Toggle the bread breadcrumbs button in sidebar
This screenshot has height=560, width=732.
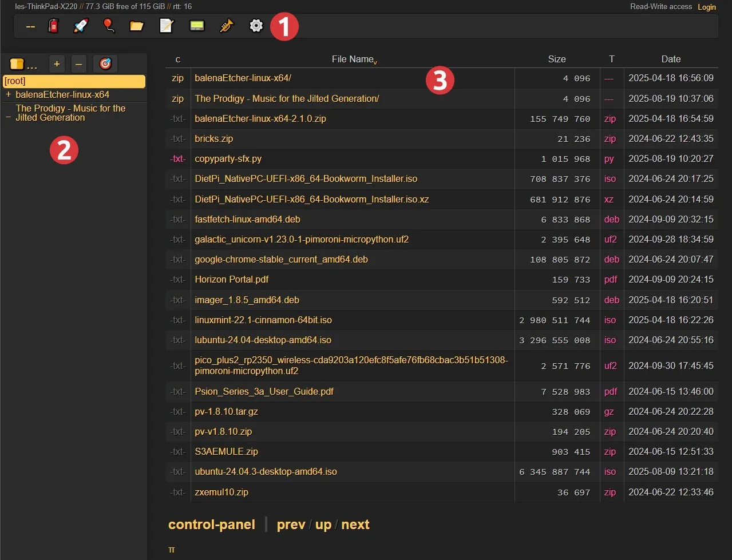coord(23,64)
